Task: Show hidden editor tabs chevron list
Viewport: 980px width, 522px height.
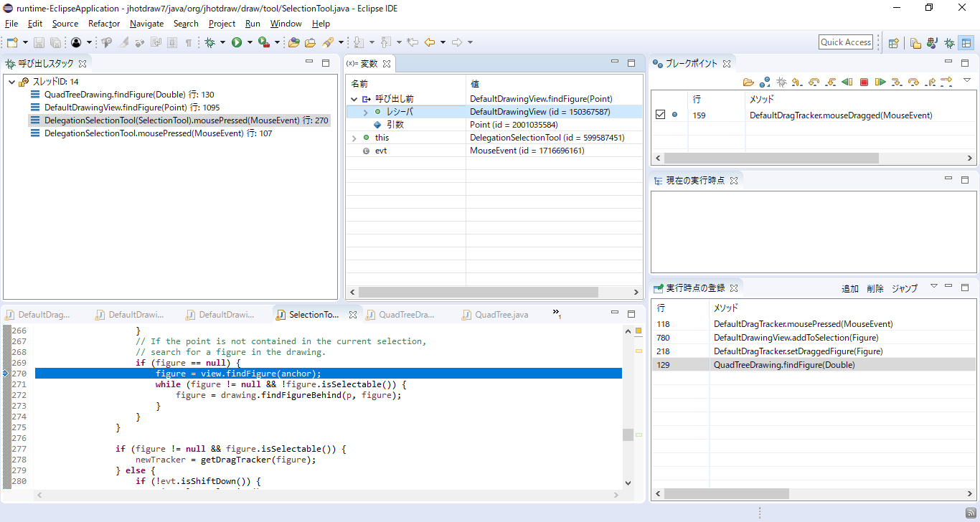Action: [x=557, y=313]
